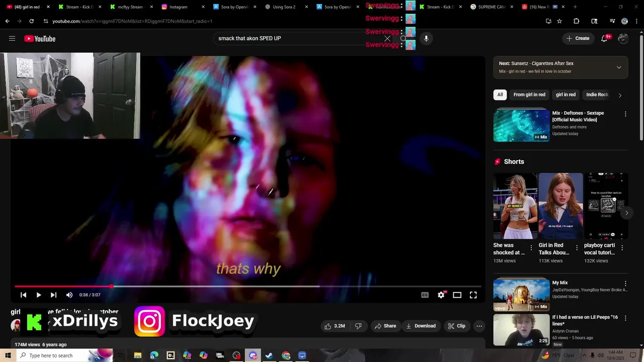Open 'Girl in Red Talks About' short
Viewport: 644px width, 362px height.
560,206
